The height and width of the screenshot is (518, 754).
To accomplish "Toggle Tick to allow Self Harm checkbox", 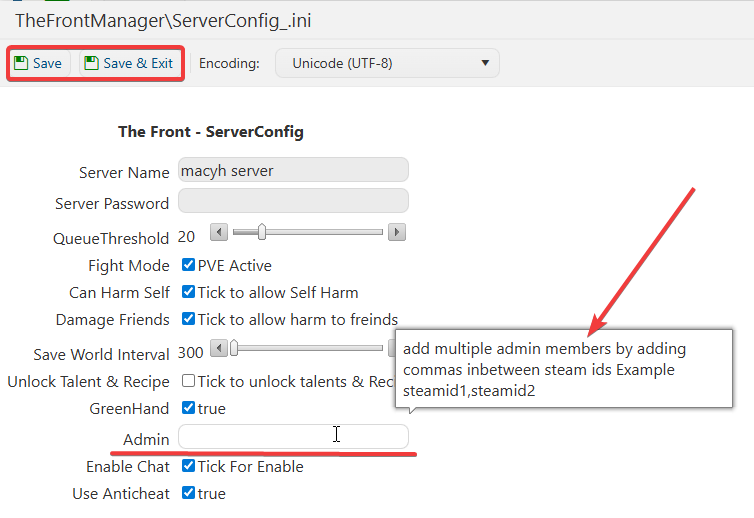I will (188, 292).
